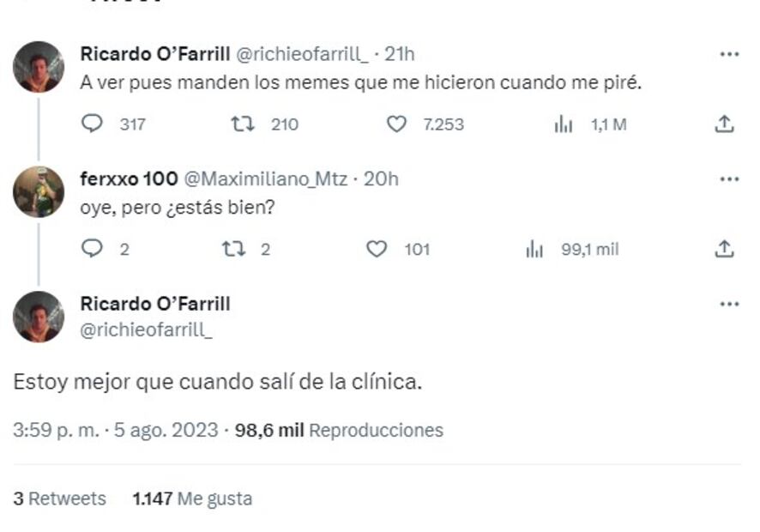Share ferxxo 100's reply tweet
760x532 pixels.
(x=724, y=249)
